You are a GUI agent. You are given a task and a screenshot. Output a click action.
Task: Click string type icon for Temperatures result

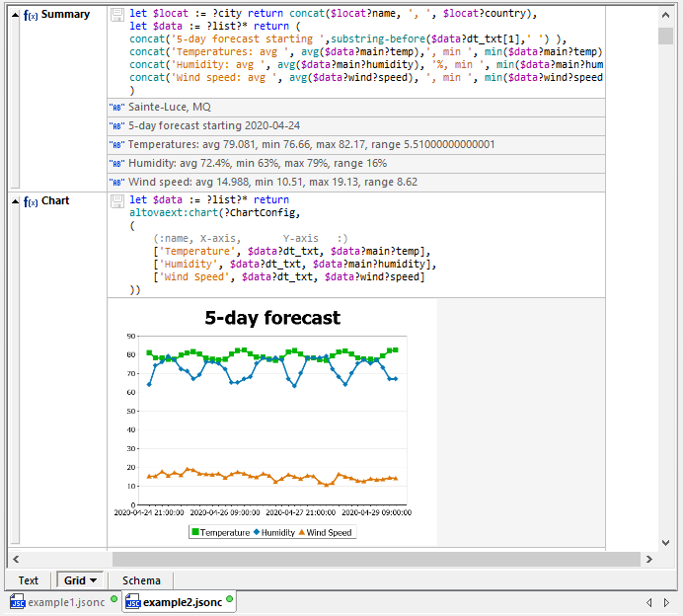coord(117,145)
